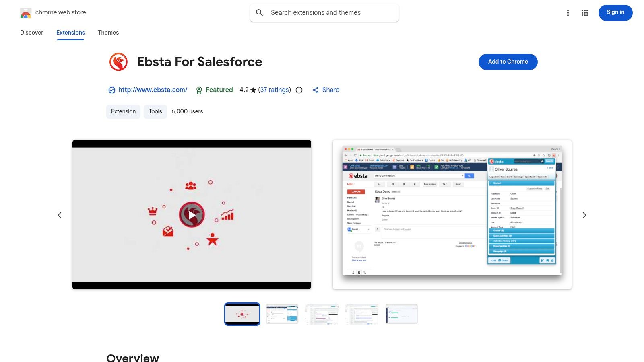Viewport: 644px width, 362px height.
Task: Open the browser three-dot menu
Action: (568, 12)
